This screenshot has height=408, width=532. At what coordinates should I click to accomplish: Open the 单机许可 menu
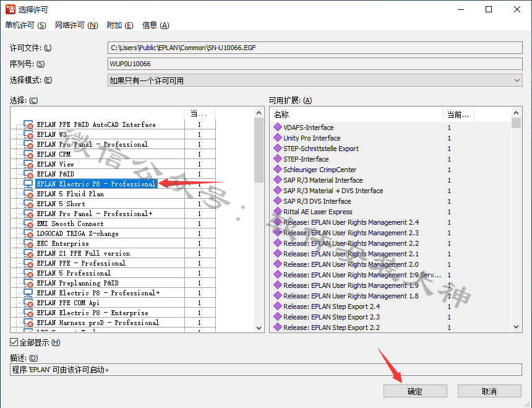click(25, 25)
